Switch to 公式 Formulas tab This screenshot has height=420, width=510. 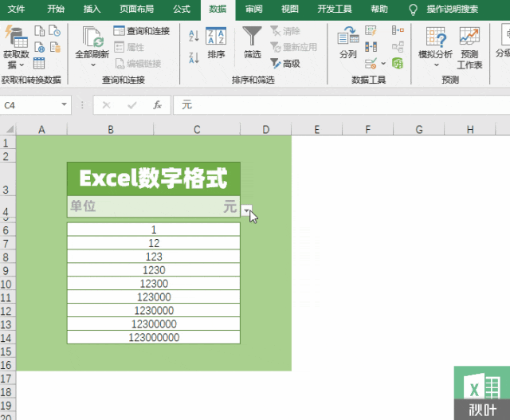coord(182,9)
